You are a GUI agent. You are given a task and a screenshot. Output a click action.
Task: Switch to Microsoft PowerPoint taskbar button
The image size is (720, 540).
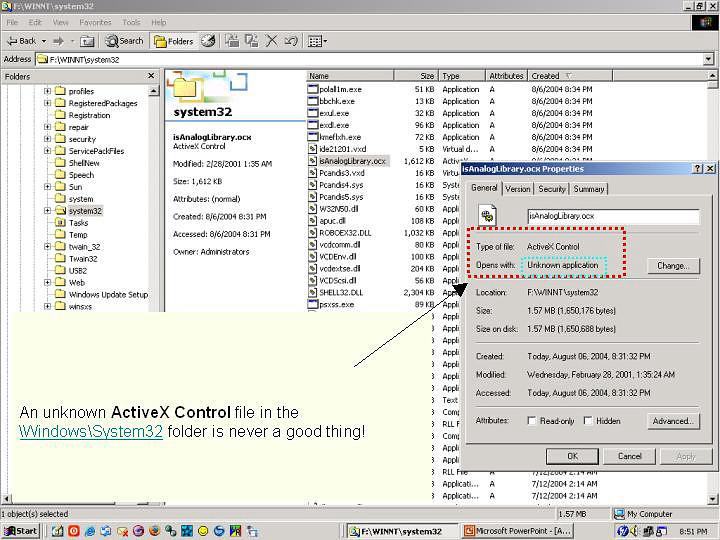click(x=518, y=531)
